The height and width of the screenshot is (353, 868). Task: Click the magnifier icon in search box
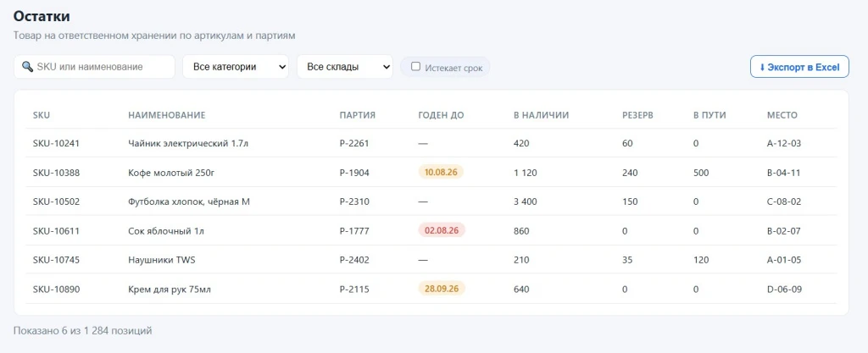tap(27, 67)
